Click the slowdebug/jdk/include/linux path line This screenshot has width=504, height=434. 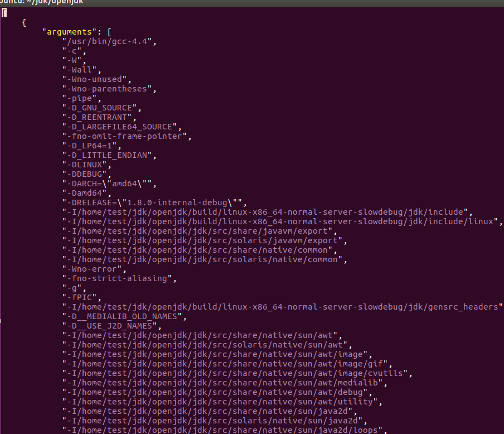[283, 221]
